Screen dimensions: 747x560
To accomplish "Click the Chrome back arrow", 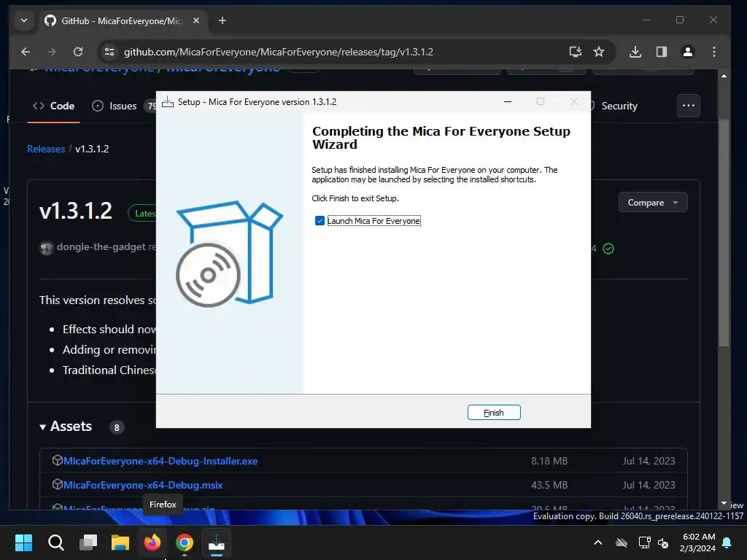I will pyautogui.click(x=26, y=52).
